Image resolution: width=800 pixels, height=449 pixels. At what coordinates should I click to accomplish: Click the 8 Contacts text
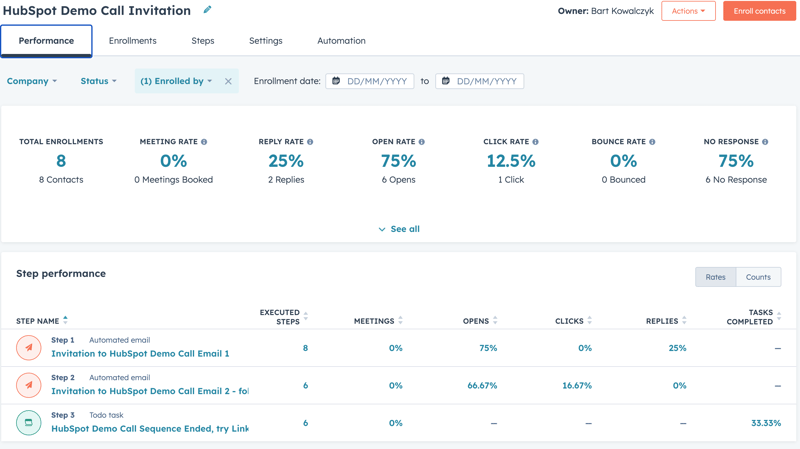coord(61,180)
